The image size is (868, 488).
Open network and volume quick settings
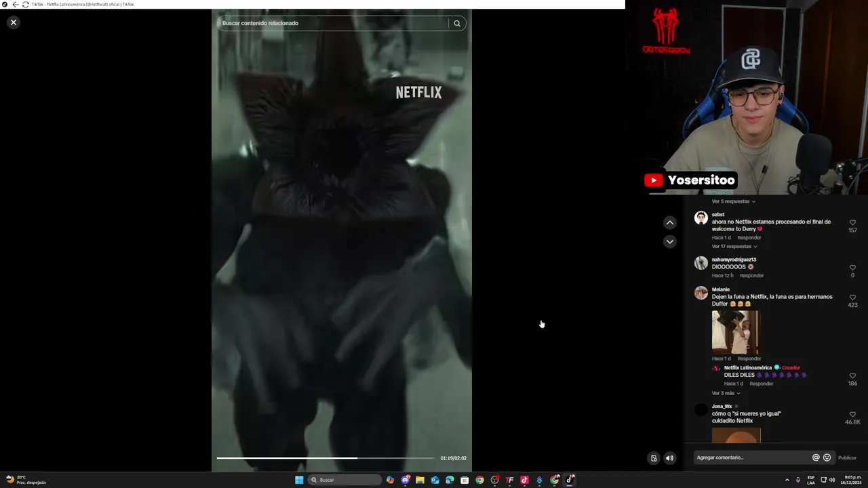coord(827,480)
